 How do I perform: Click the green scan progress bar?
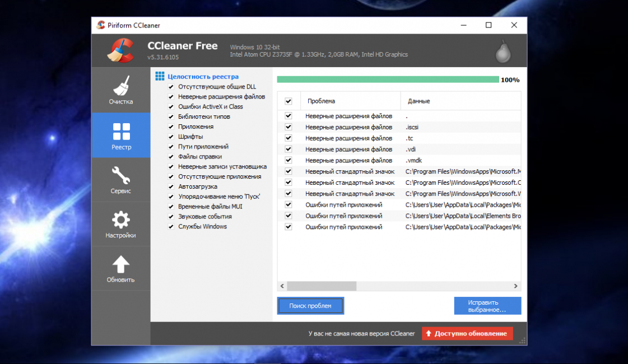point(388,80)
